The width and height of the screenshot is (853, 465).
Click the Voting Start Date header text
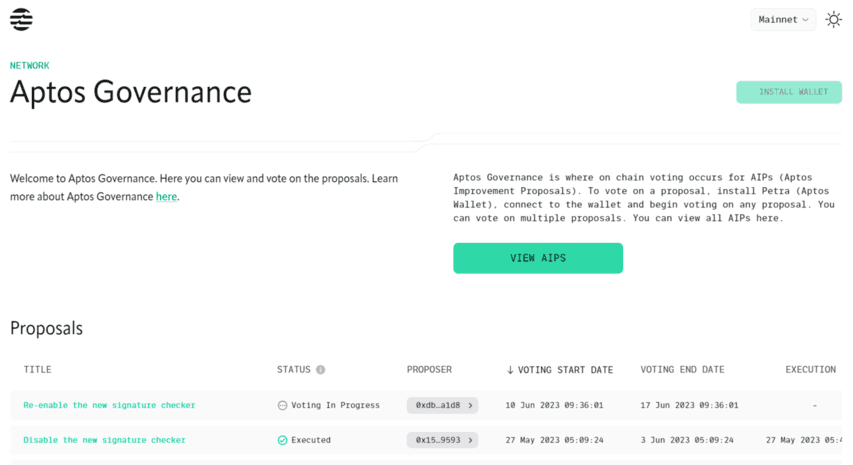(x=565, y=370)
